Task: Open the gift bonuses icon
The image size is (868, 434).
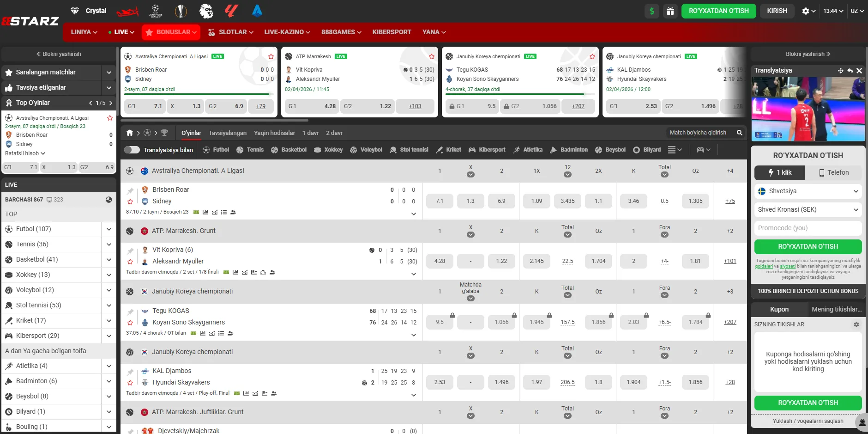Action: [x=670, y=11]
